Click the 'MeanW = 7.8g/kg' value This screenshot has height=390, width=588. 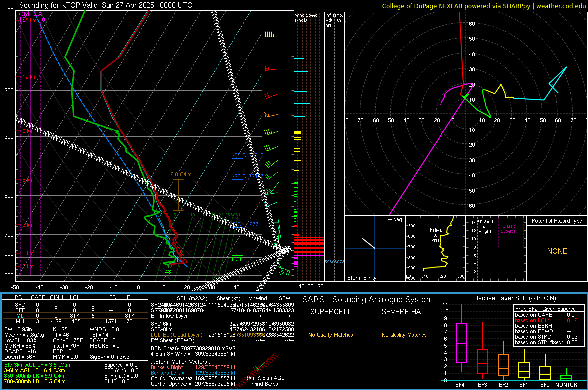[x=24, y=335]
